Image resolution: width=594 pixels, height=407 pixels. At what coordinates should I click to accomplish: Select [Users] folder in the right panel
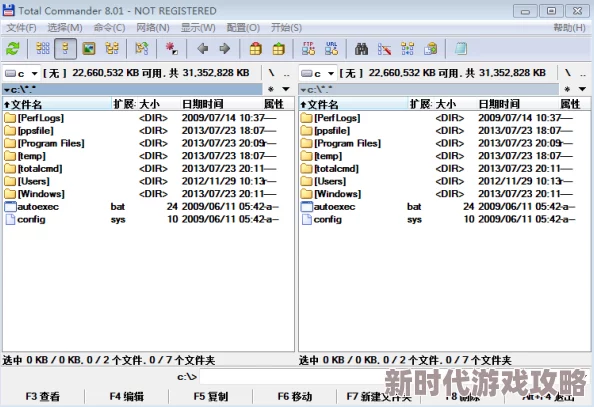click(x=444, y=181)
